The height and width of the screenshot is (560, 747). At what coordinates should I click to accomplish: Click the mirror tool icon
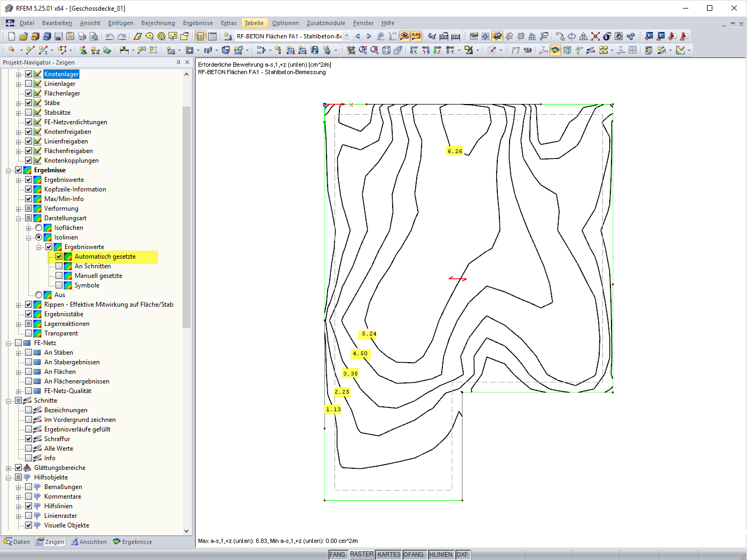[x=584, y=36]
